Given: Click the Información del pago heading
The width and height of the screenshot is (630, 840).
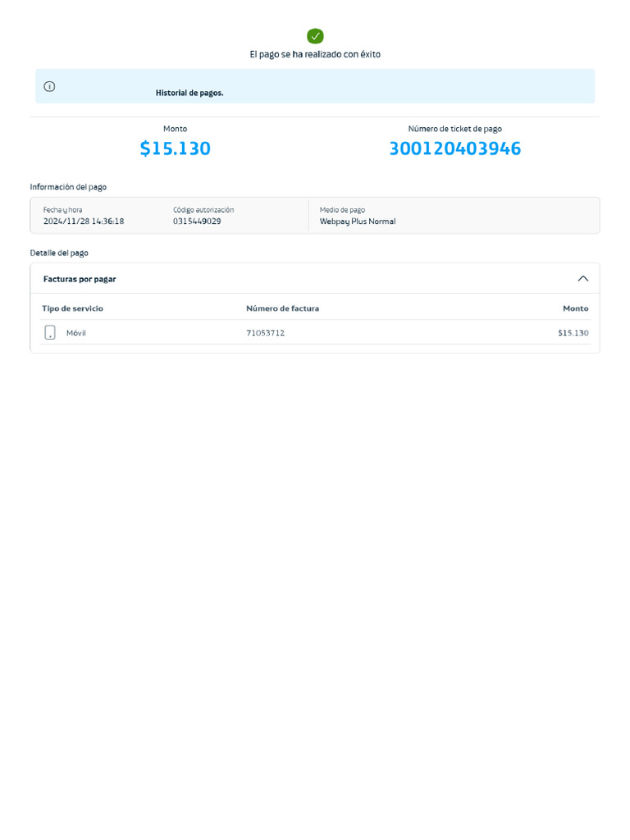Looking at the screenshot, I should click(x=68, y=187).
